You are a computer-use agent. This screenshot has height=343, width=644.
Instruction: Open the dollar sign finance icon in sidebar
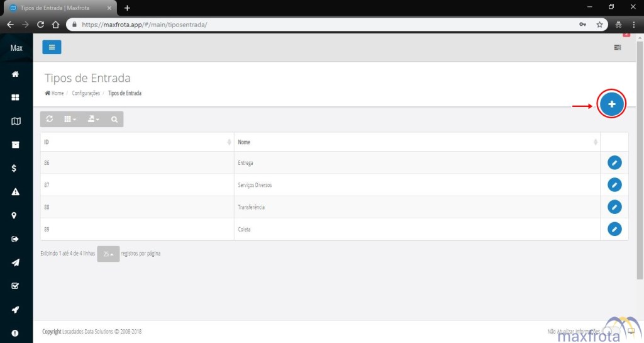[x=16, y=168]
